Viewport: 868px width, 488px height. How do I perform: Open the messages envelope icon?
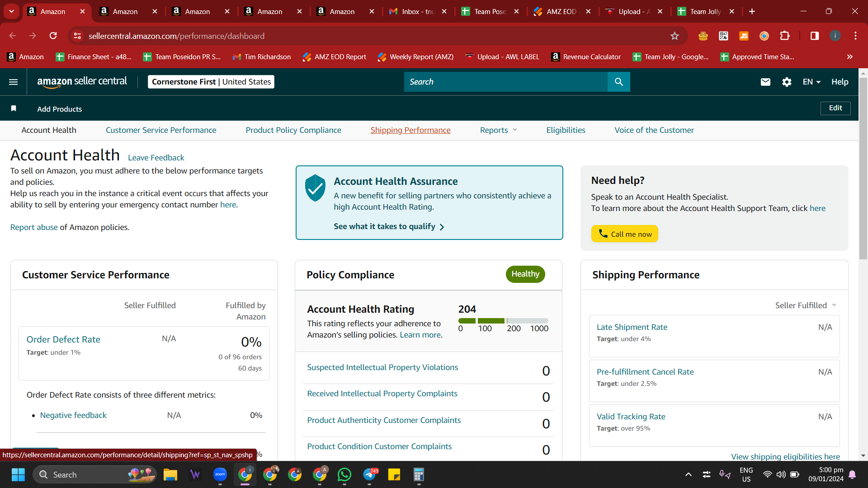765,82
